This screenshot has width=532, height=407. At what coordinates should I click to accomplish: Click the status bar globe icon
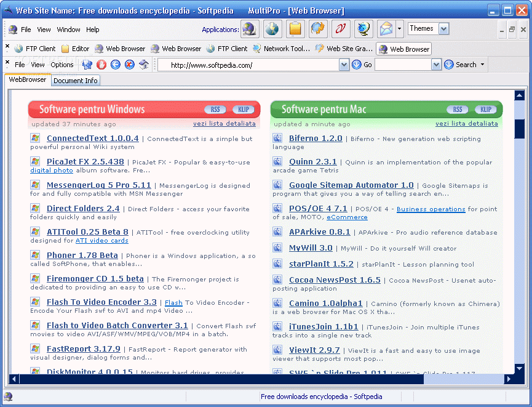(x=8, y=397)
